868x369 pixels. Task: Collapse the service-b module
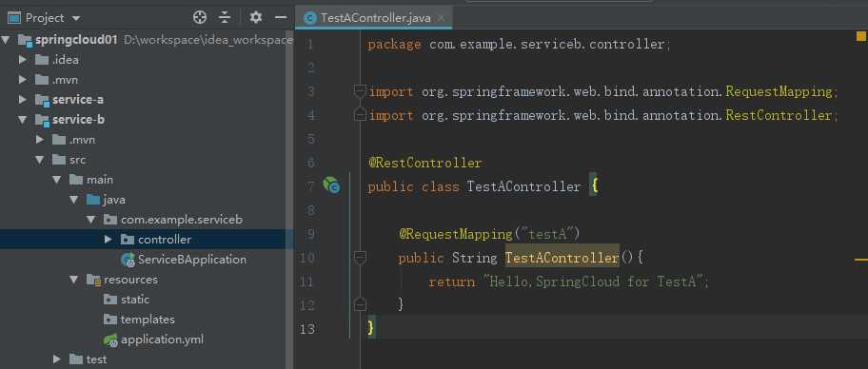click(x=23, y=120)
